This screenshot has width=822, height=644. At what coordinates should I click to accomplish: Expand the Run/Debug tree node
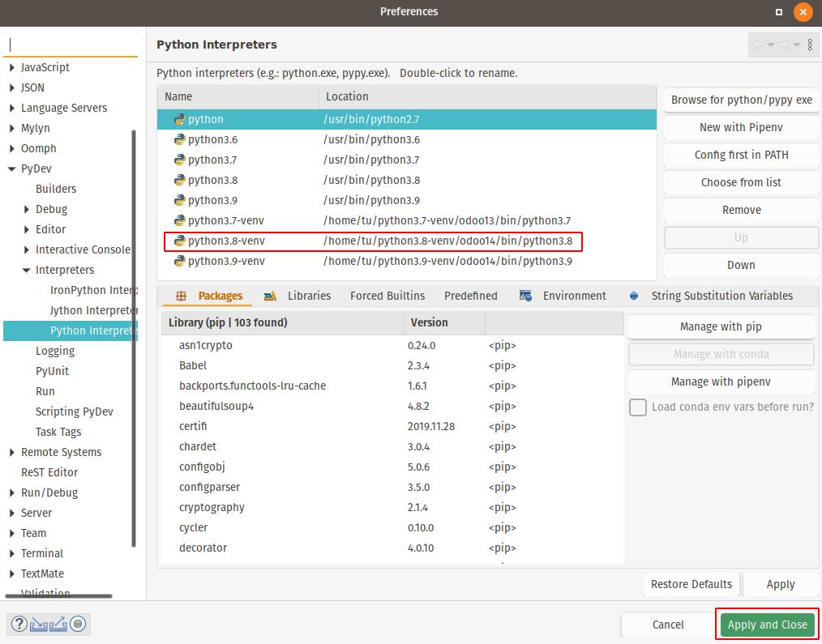coord(11,493)
